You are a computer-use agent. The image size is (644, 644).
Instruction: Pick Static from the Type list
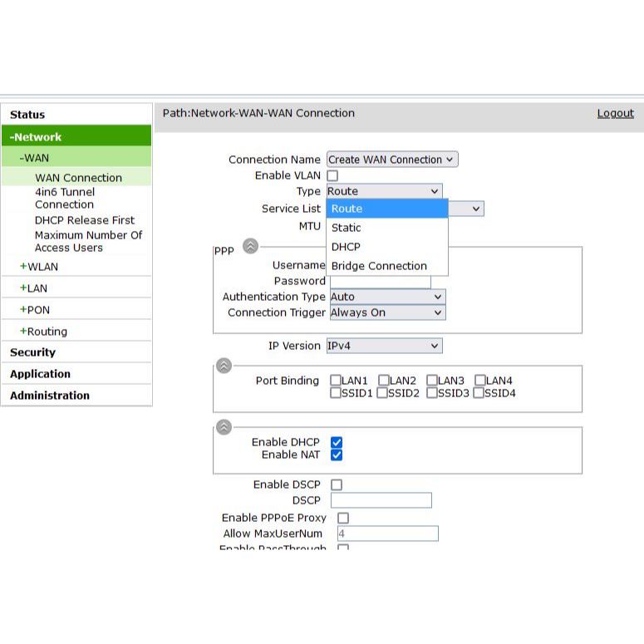point(347,228)
